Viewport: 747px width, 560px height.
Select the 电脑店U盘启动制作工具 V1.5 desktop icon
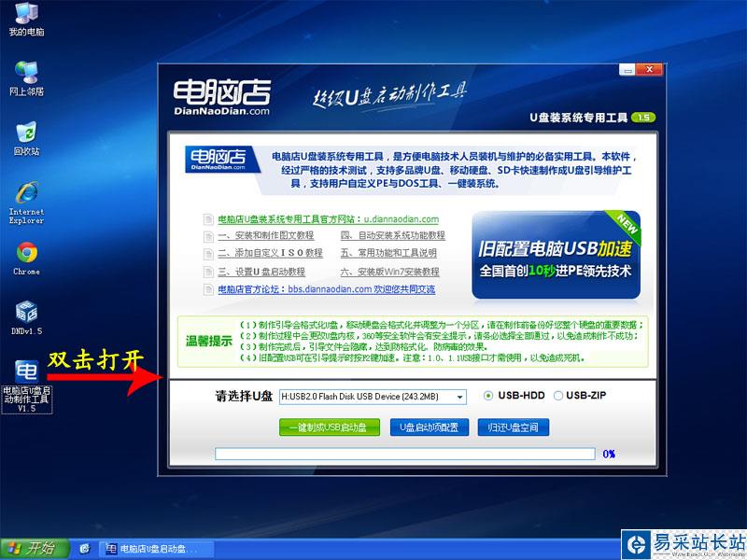[x=27, y=386]
